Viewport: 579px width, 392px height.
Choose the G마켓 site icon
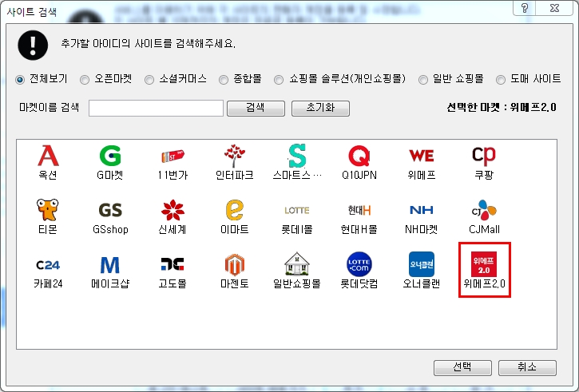tap(110, 156)
